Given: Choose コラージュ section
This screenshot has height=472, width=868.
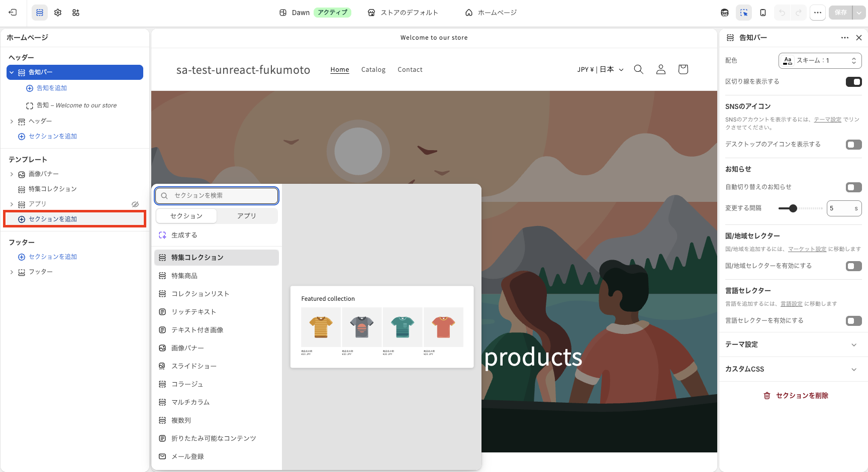Looking at the screenshot, I should point(217,384).
